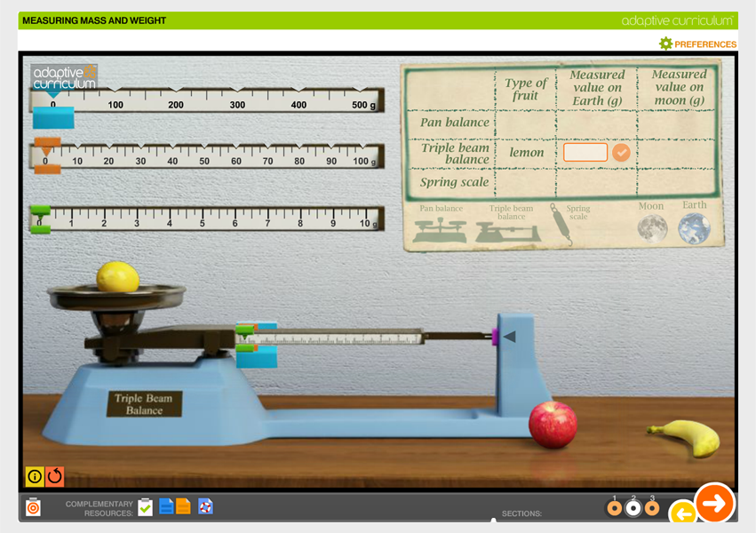Confirm answer with orange checkmark button
The image size is (756, 533).
pos(621,153)
